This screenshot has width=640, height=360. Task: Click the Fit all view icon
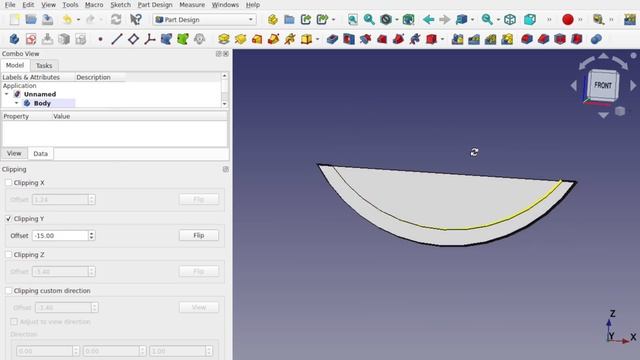tap(353, 20)
